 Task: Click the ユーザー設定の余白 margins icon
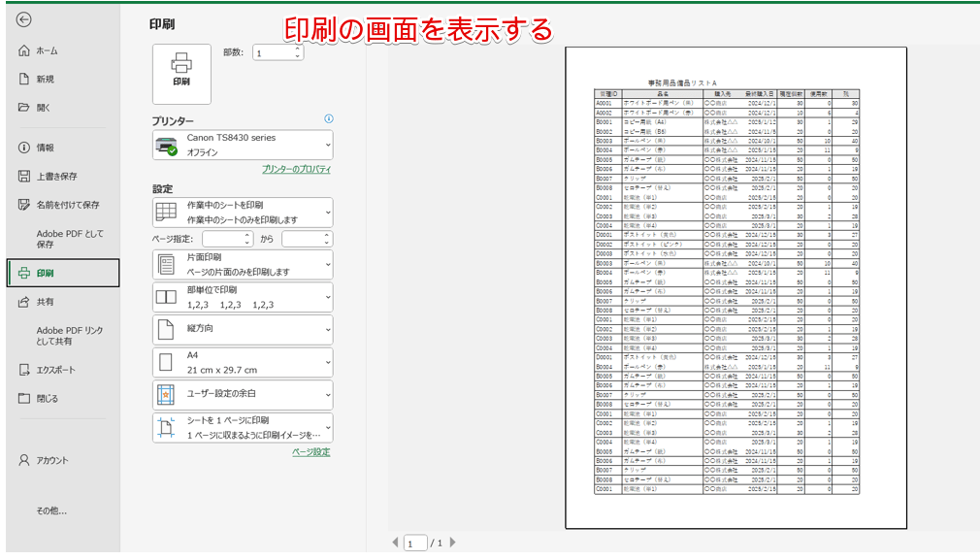(167, 392)
